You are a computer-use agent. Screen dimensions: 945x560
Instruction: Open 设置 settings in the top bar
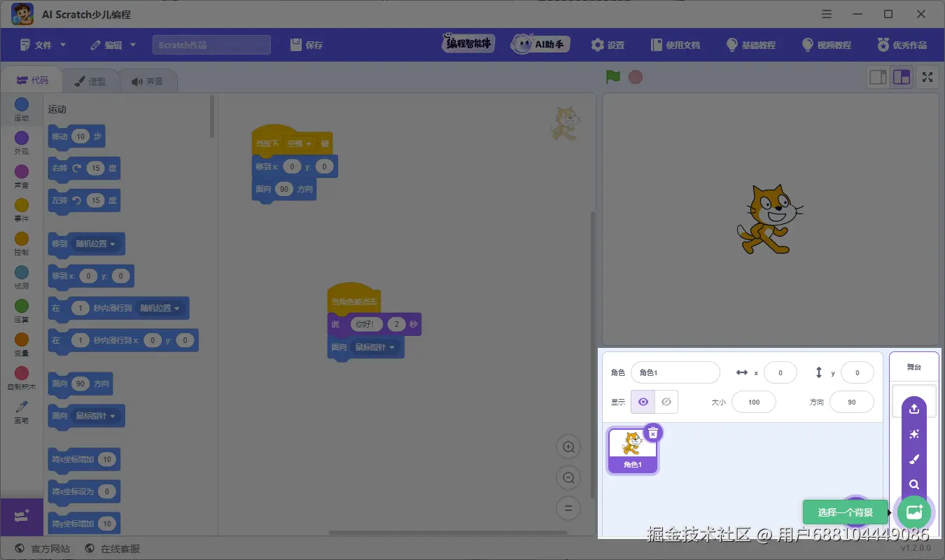click(x=608, y=45)
